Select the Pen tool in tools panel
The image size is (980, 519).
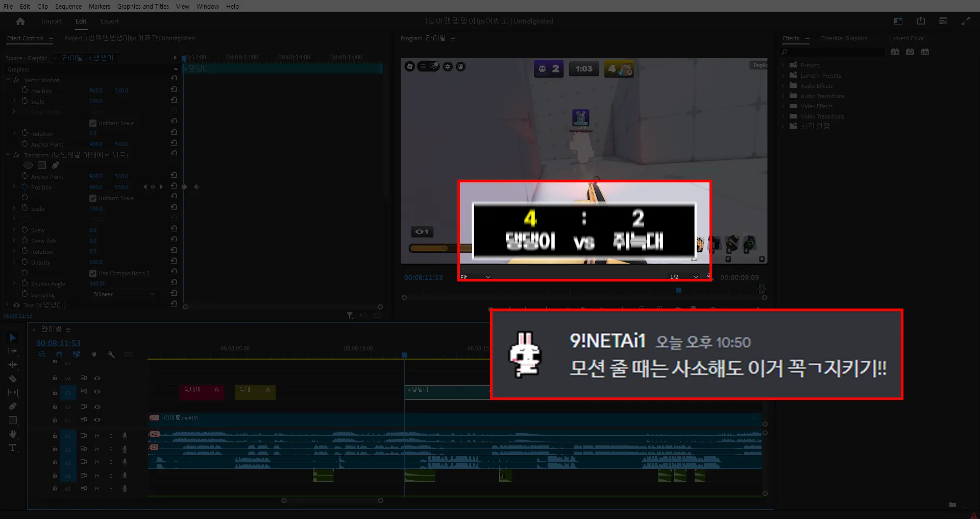click(13, 406)
